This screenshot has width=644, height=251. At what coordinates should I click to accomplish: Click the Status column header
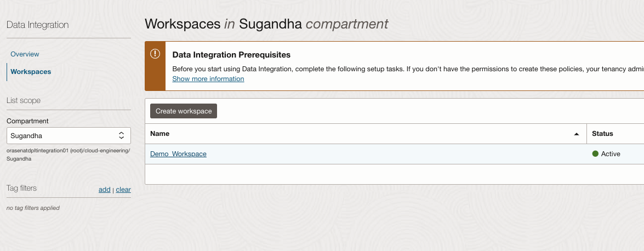pos(602,134)
